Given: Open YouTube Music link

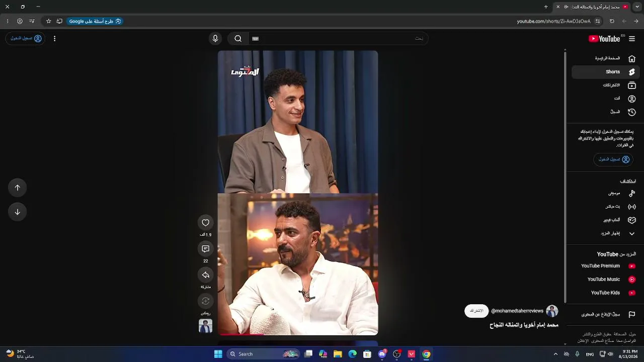Looking at the screenshot, I should (606, 280).
